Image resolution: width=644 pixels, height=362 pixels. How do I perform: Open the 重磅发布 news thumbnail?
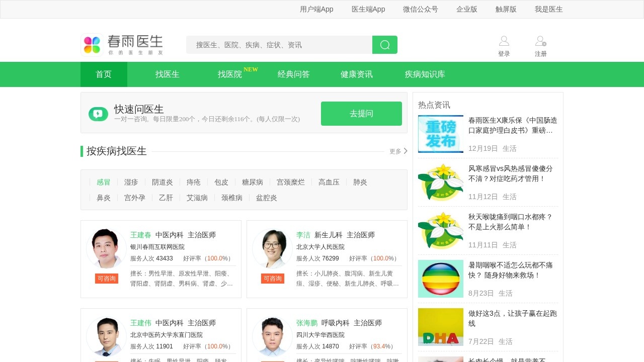tap(440, 134)
